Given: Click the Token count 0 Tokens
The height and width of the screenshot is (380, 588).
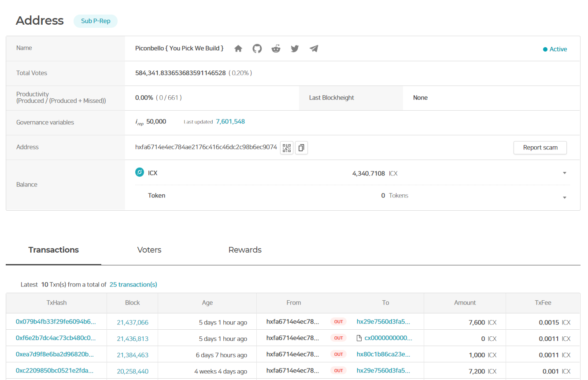Looking at the screenshot, I should [395, 195].
